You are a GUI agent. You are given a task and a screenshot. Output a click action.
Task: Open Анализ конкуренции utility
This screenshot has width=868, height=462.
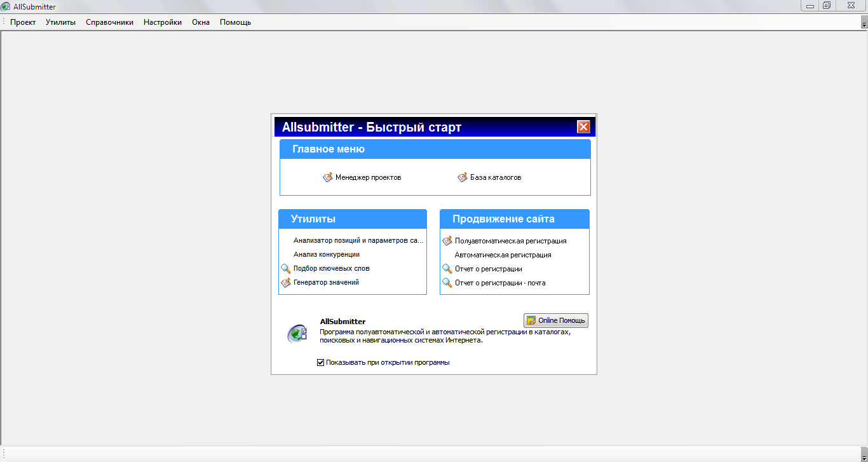(327, 255)
